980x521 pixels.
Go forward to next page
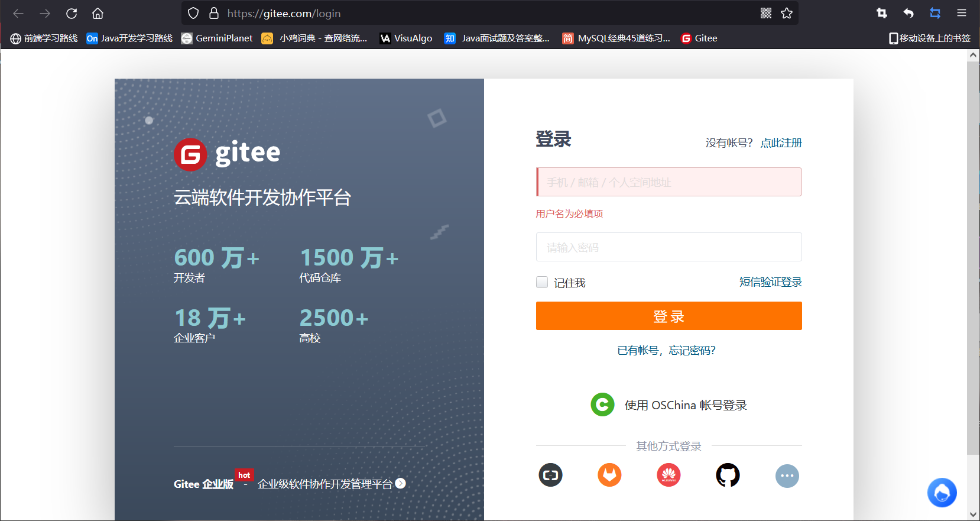coord(45,13)
